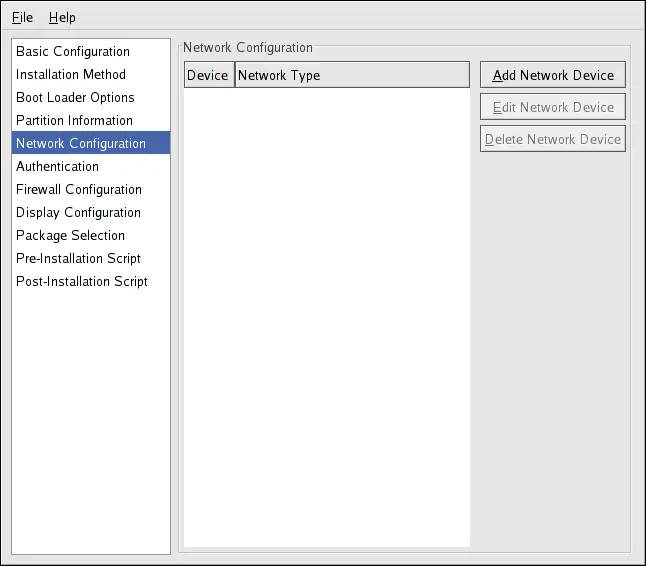
Task: Select Basic Configuration in the sidebar
Action: 73,51
